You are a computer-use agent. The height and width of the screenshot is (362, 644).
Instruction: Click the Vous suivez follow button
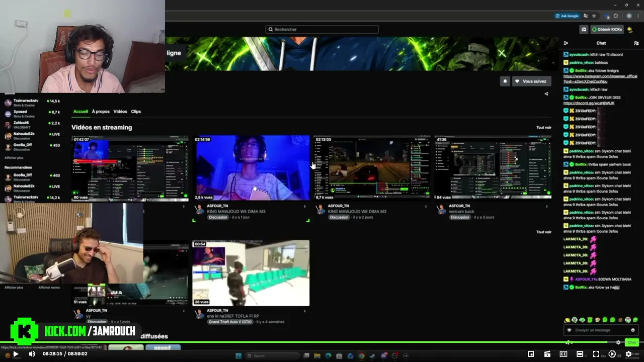(x=532, y=81)
